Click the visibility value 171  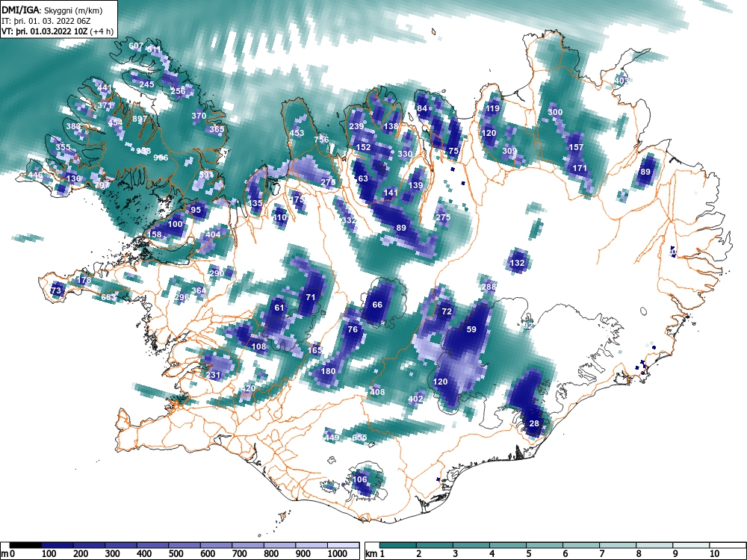[x=580, y=168]
